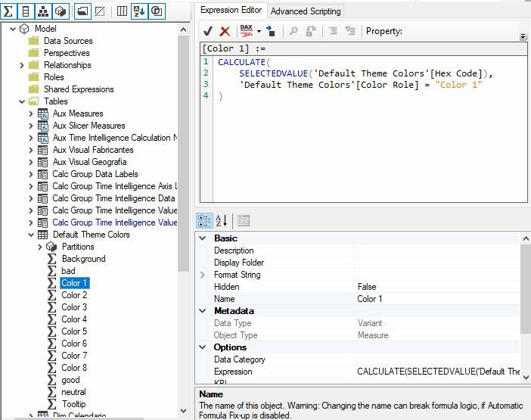The height and width of the screenshot is (420, 531).
Task: Click the alphabetical sort icon in properties grid
Action: click(222, 221)
